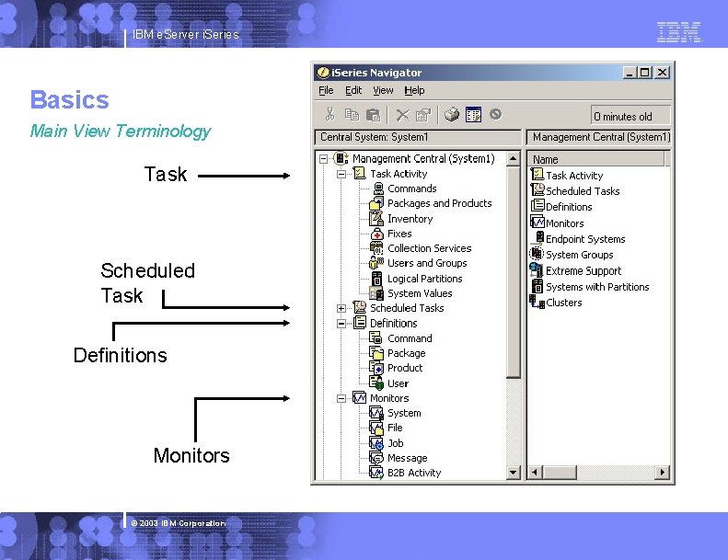Select the Logical Partitions icon
The width and height of the screenshot is (728, 560).
tap(377, 279)
